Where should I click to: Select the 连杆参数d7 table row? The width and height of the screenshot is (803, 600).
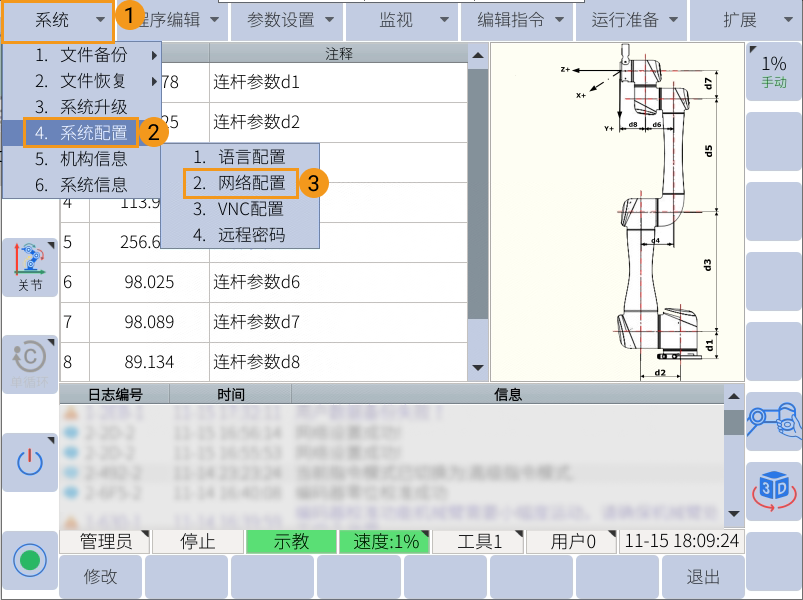264,322
